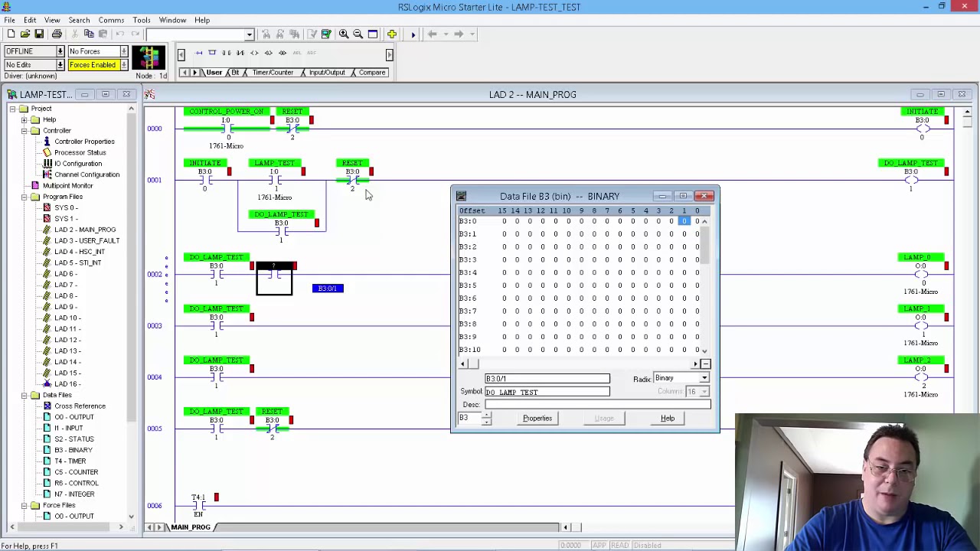Open LAD 3 - USER_FAULT program file
This screenshot has width=980, height=551.
87,240
